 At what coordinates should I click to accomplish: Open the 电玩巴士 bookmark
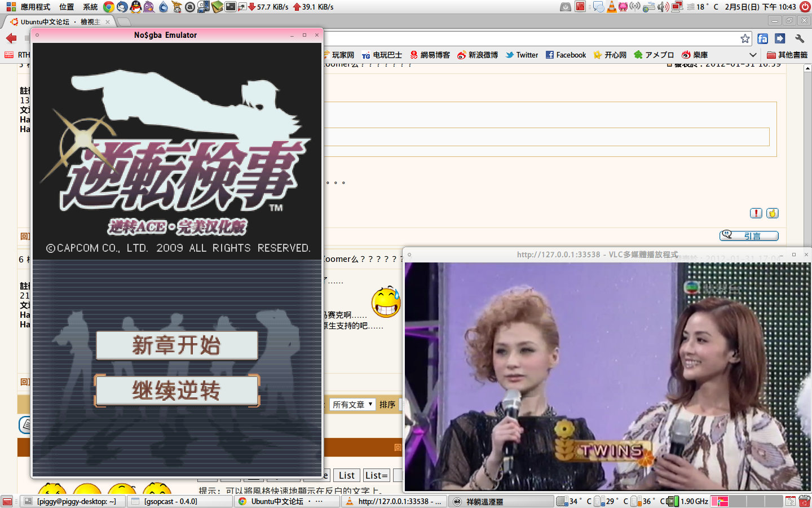(x=382, y=55)
